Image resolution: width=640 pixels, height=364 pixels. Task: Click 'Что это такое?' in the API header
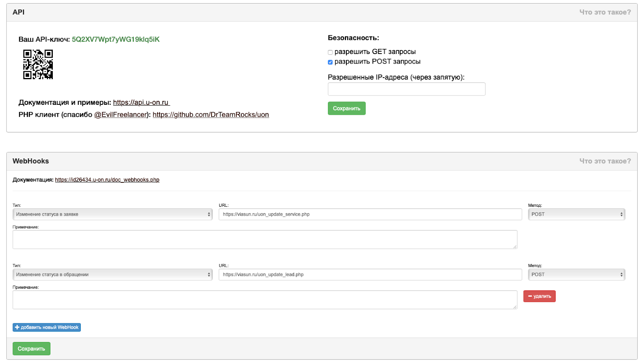605,12
